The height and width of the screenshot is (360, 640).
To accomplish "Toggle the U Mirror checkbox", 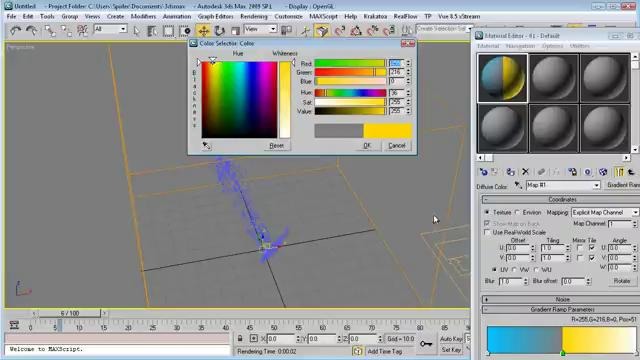I will pos(580,248).
